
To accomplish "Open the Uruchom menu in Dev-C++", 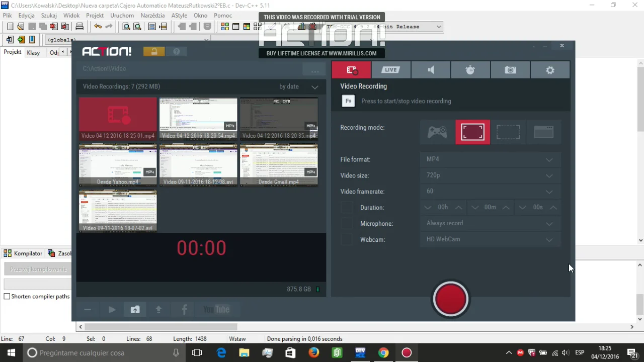I will pos(122,16).
